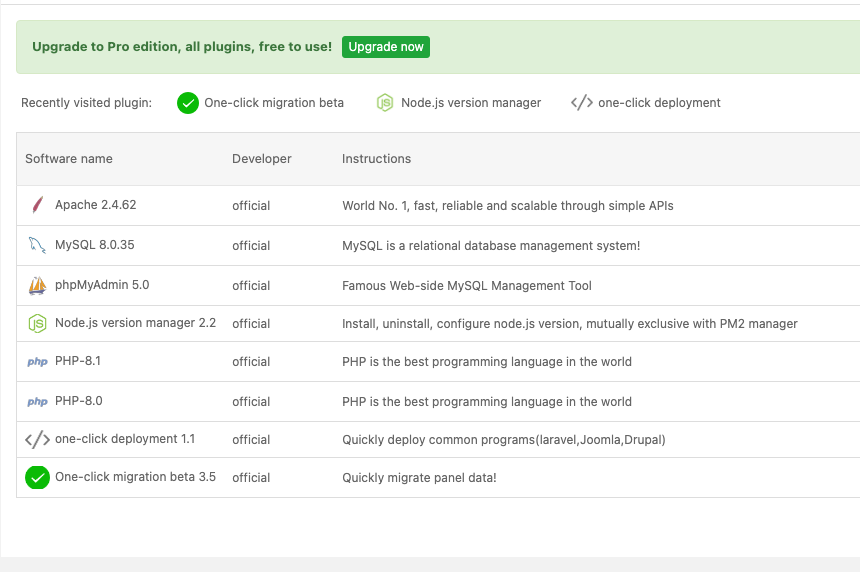Click 'Recently visited plugin:' label
860x572 pixels.
click(x=87, y=103)
